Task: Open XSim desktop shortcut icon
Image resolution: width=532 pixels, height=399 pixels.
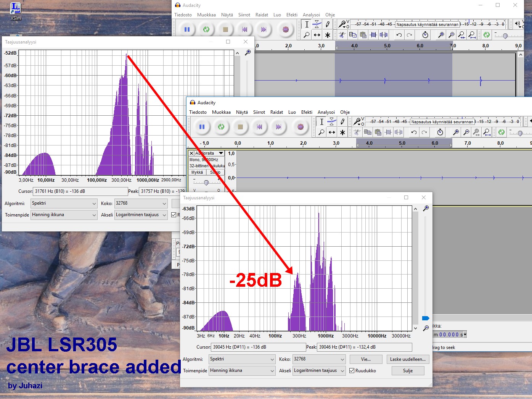Action: pyautogui.click(x=16, y=11)
